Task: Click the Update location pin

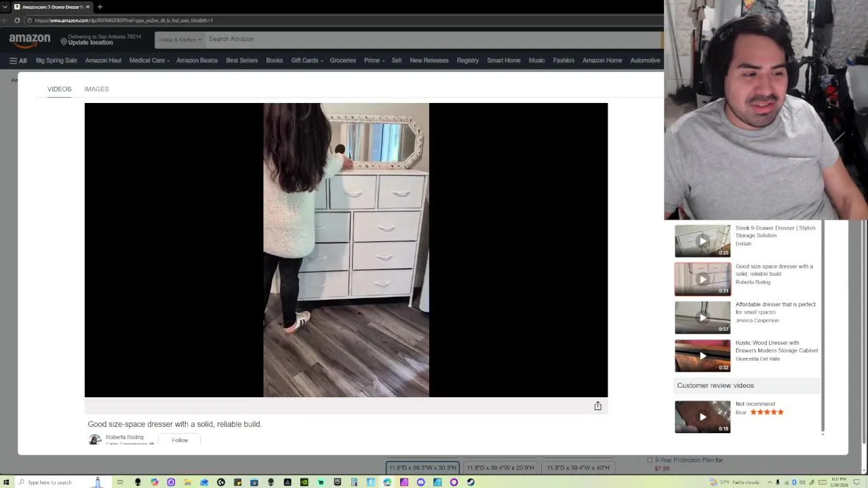Action: [x=64, y=42]
